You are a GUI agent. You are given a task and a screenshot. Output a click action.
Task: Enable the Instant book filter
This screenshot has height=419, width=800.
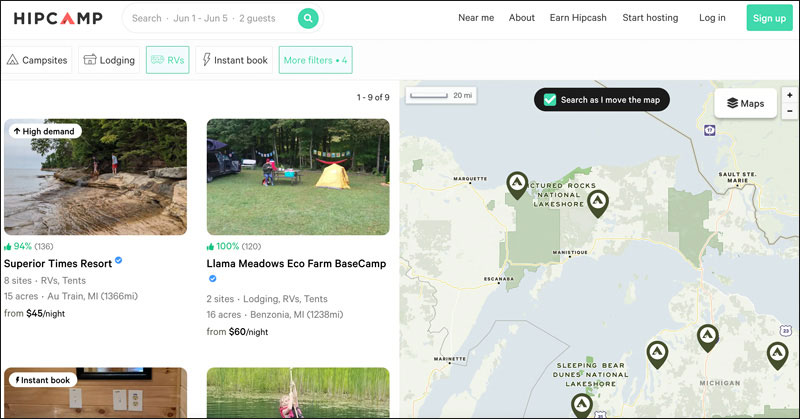click(234, 60)
